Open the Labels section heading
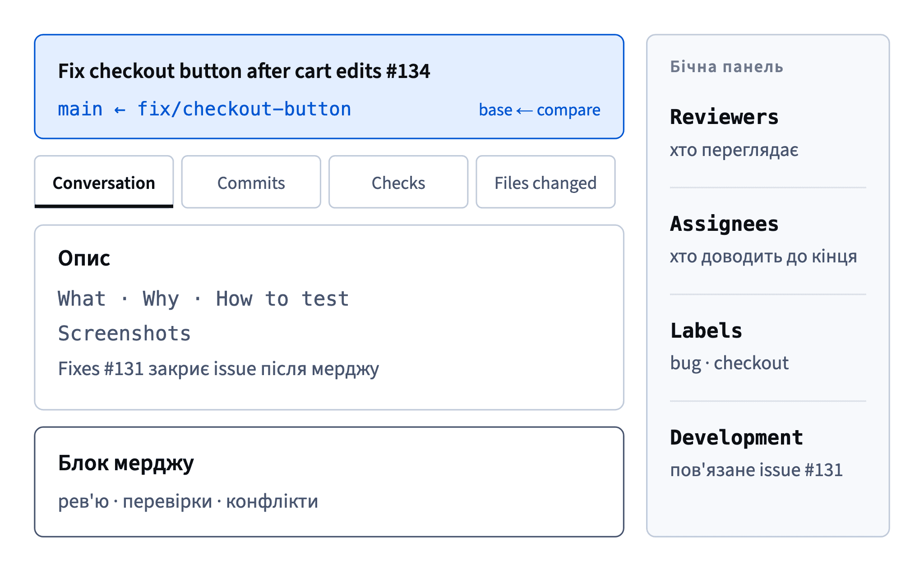 (706, 330)
